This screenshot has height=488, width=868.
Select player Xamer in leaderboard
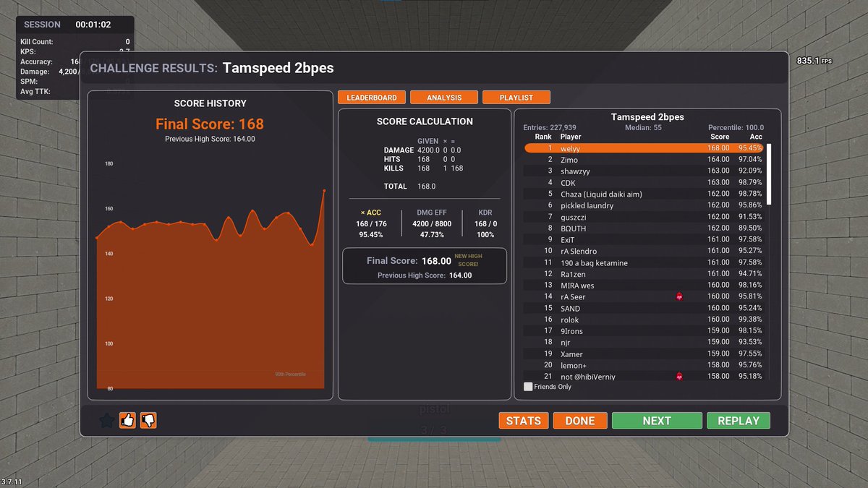(x=644, y=354)
